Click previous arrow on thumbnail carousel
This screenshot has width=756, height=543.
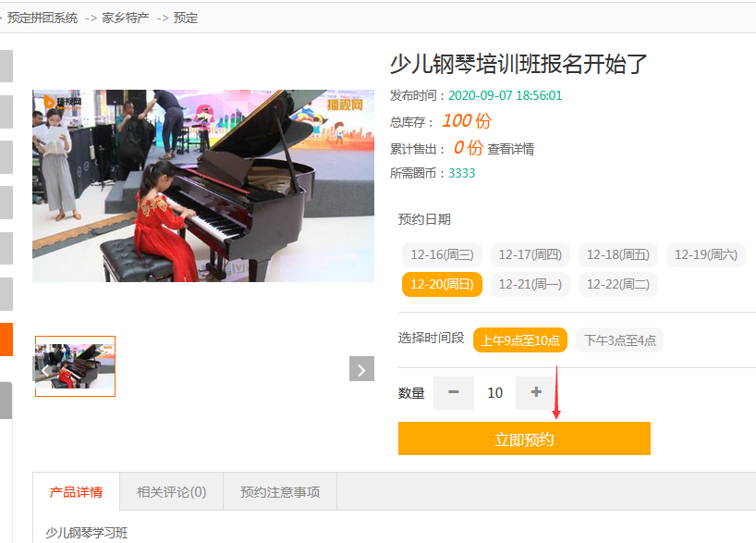(x=44, y=369)
